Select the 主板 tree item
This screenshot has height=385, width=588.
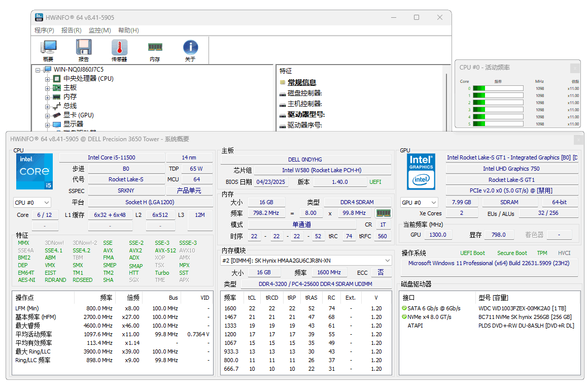(x=69, y=87)
